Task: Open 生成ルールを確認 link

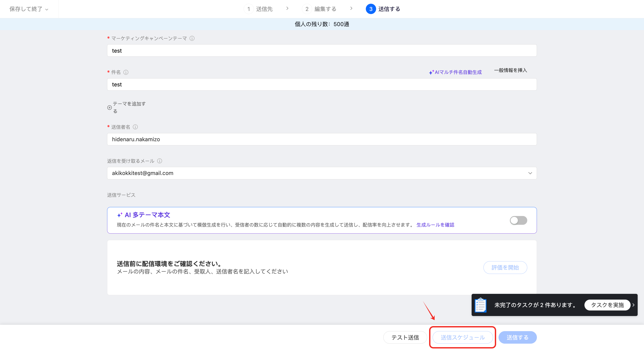Action: (x=435, y=225)
